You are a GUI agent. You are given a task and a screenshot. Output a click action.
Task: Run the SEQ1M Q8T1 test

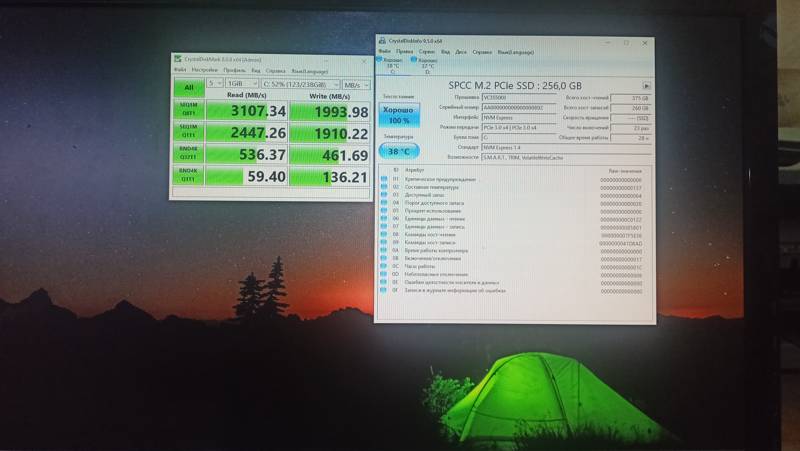point(187,108)
